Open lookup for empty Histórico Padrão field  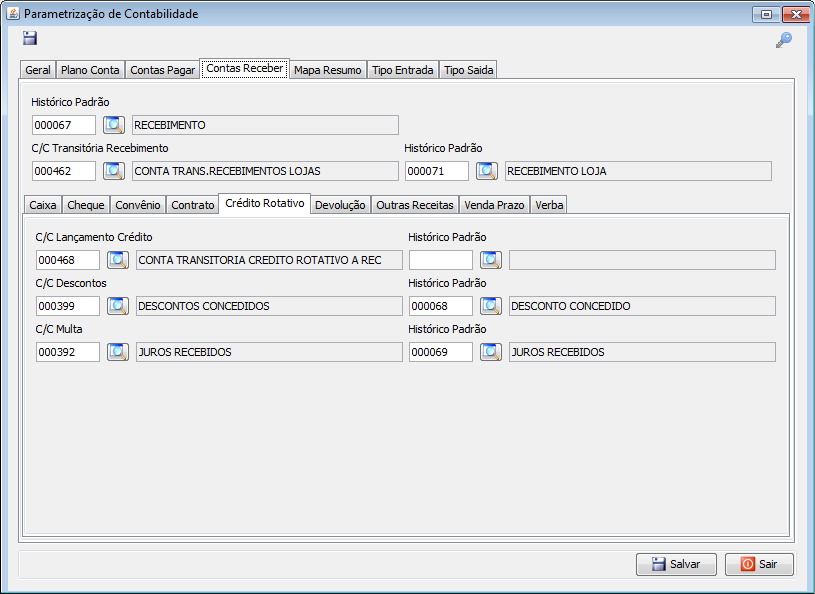pos(491,260)
